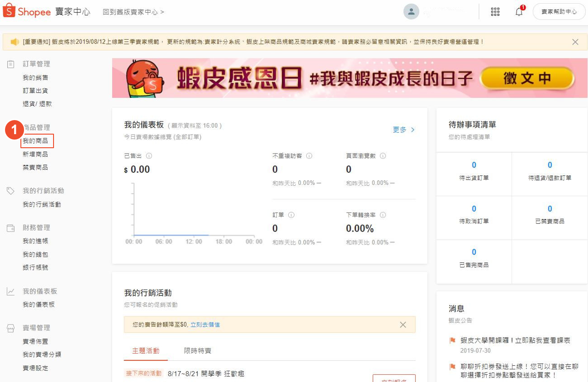Screen dimensions: 588x382
Task: Open 賣家幫助中心 button
Action: 559,12
